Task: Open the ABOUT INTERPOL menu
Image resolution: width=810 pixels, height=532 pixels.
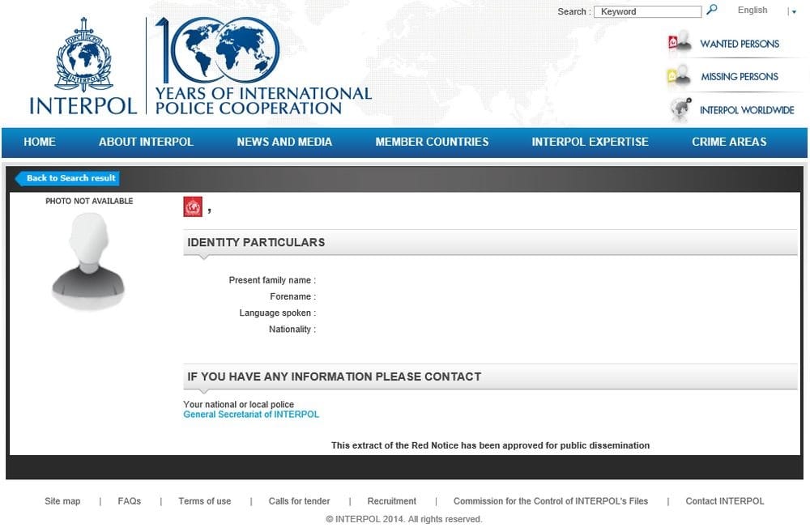Action: pos(146,142)
